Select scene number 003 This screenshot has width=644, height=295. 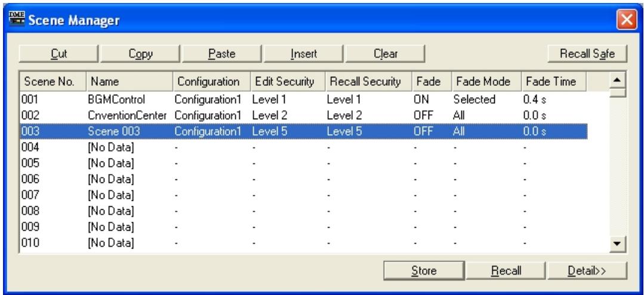coord(30,132)
